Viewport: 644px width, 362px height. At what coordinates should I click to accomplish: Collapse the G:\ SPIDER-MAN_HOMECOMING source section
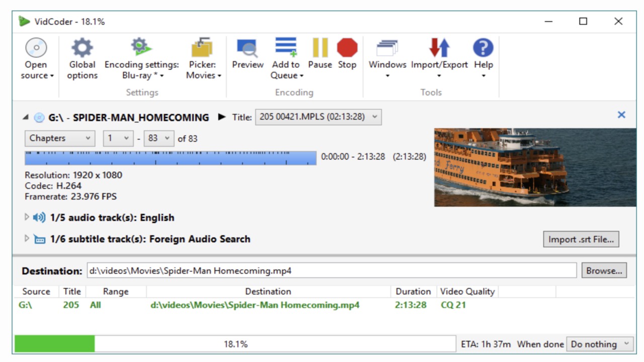point(26,117)
